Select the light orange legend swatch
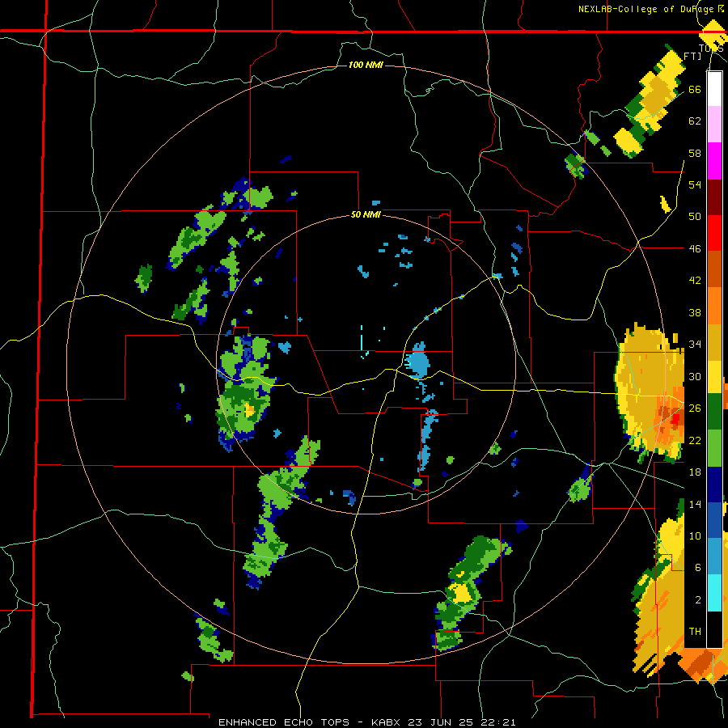The image size is (728, 728). [714, 306]
